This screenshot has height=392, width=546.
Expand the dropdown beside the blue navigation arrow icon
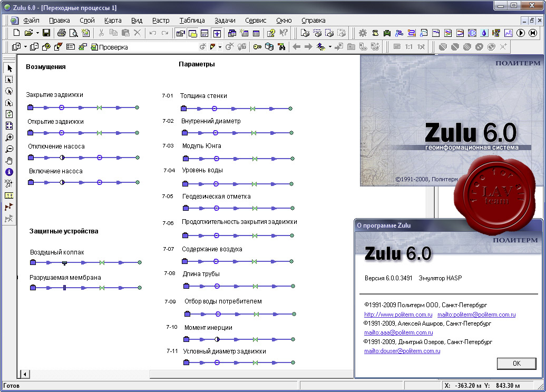(x=330, y=47)
